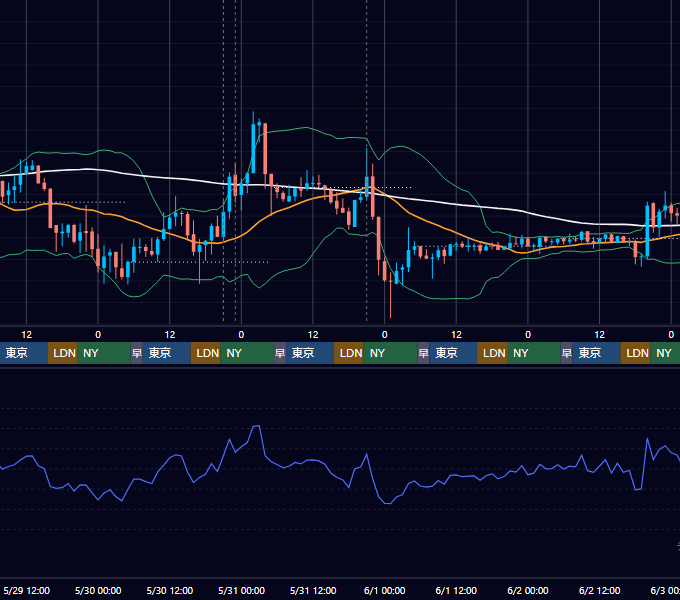The width and height of the screenshot is (680, 600).
Task: Click the 6/2 00:00 date label
Action: (x=527, y=590)
